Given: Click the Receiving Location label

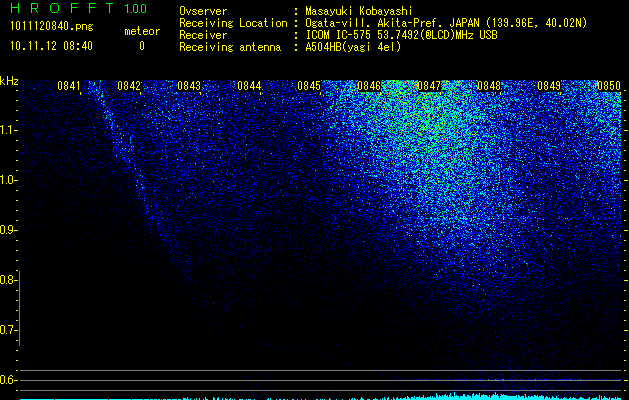Looking at the screenshot, I should (x=233, y=23).
